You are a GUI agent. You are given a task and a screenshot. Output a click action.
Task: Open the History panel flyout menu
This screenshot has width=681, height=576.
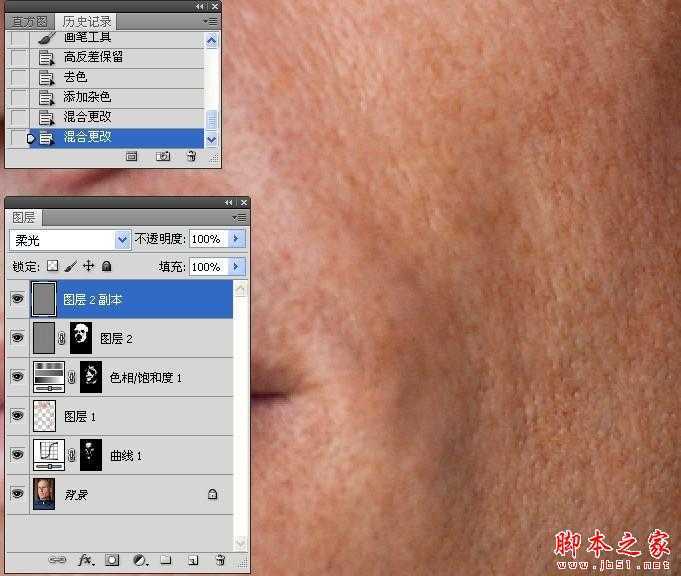211,21
